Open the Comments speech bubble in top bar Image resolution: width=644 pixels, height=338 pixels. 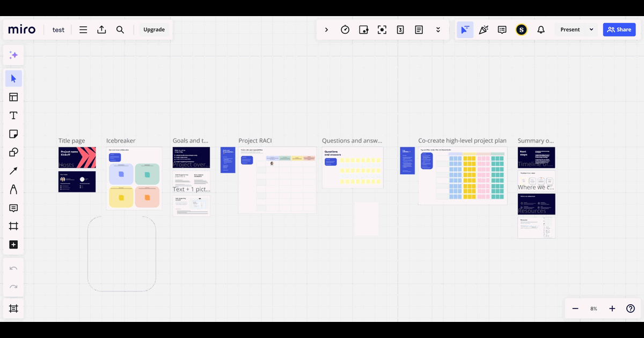point(502,30)
